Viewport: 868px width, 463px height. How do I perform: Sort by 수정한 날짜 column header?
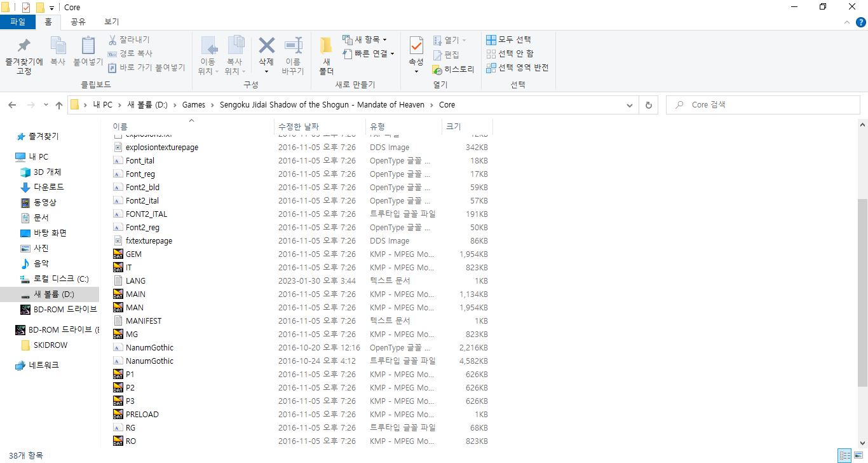click(320, 127)
